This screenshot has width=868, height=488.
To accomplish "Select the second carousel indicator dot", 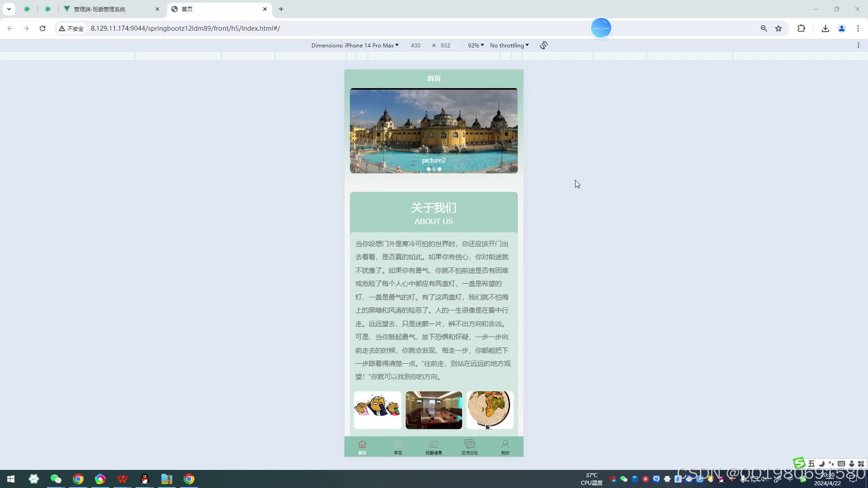I will tap(434, 169).
